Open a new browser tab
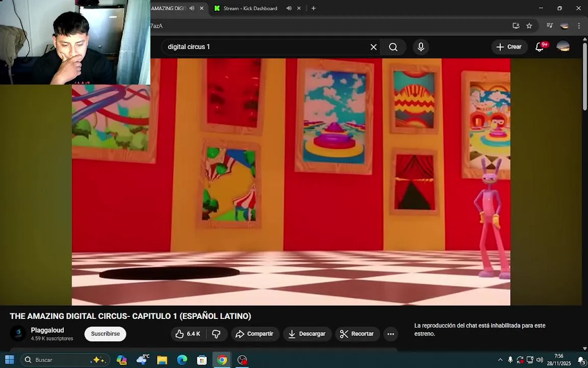This screenshot has width=588, height=368. (x=313, y=8)
